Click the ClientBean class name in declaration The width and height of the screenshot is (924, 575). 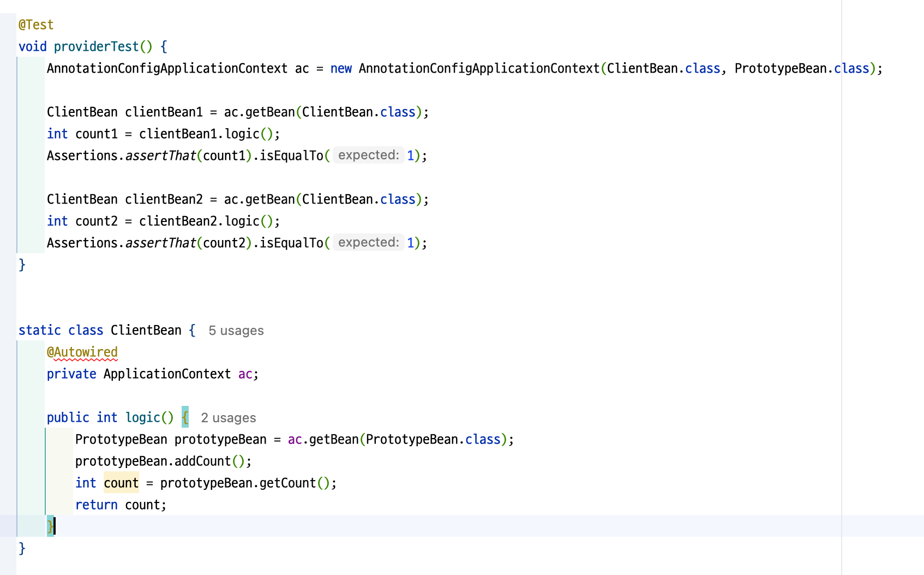click(x=146, y=331)
